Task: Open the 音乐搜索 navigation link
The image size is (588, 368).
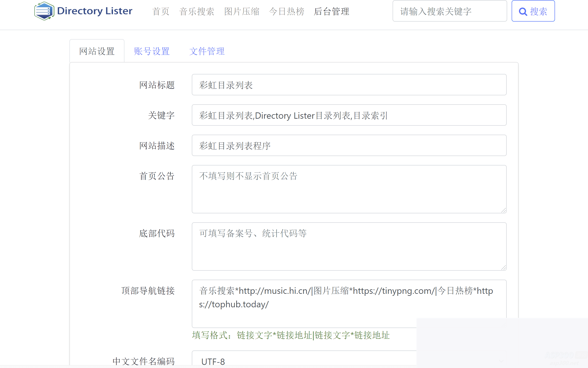Action: (197, 11)
